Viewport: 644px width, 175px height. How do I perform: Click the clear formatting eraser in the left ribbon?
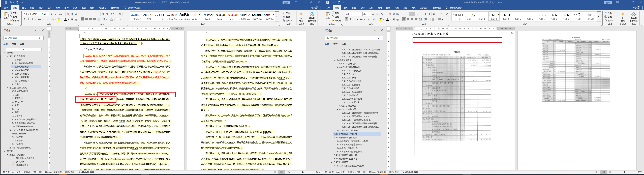(68, 14)
